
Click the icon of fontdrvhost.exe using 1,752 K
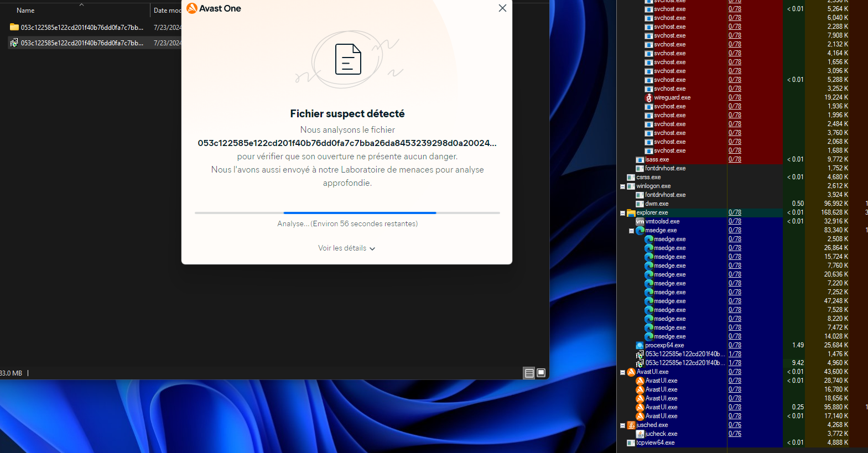click(x=640, y=168)
